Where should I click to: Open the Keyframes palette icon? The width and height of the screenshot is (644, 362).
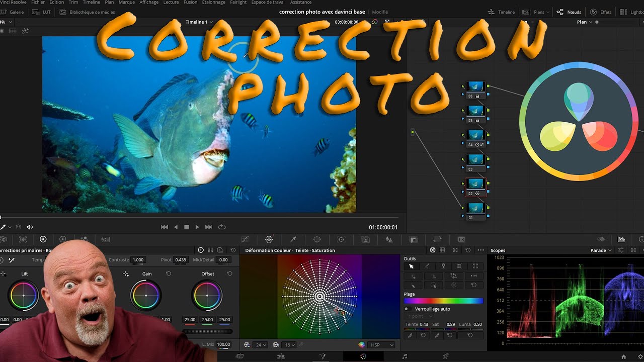click(601, 239)
